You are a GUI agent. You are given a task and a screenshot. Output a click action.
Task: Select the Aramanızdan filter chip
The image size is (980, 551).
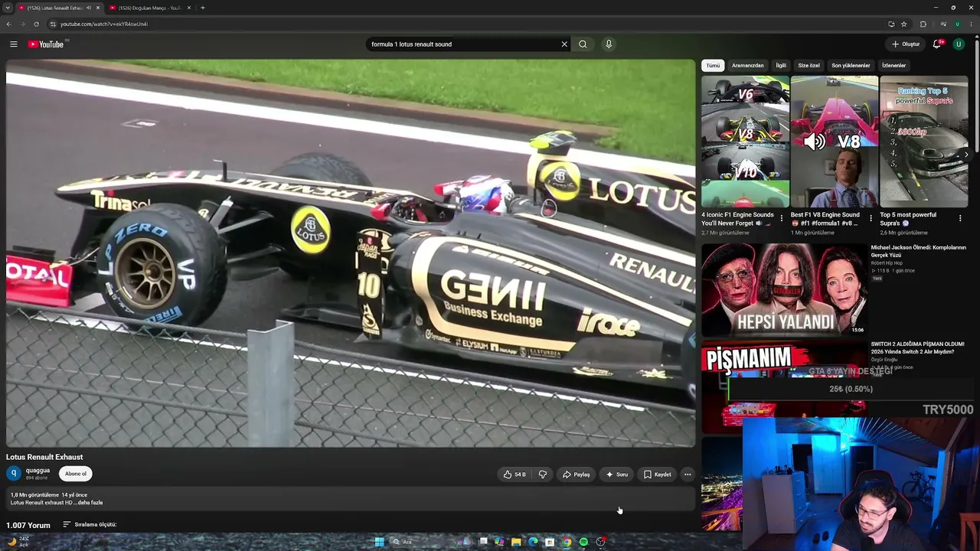pos(748,66)
